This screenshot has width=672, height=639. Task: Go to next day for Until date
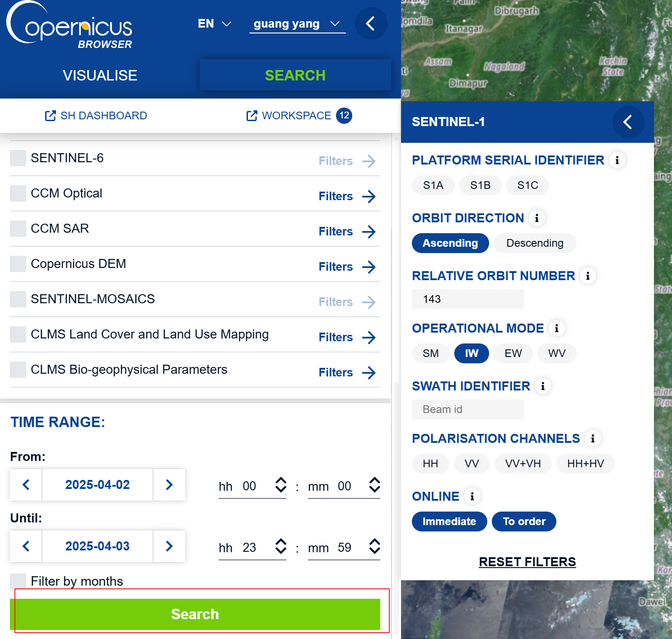(x=169, y=546)
